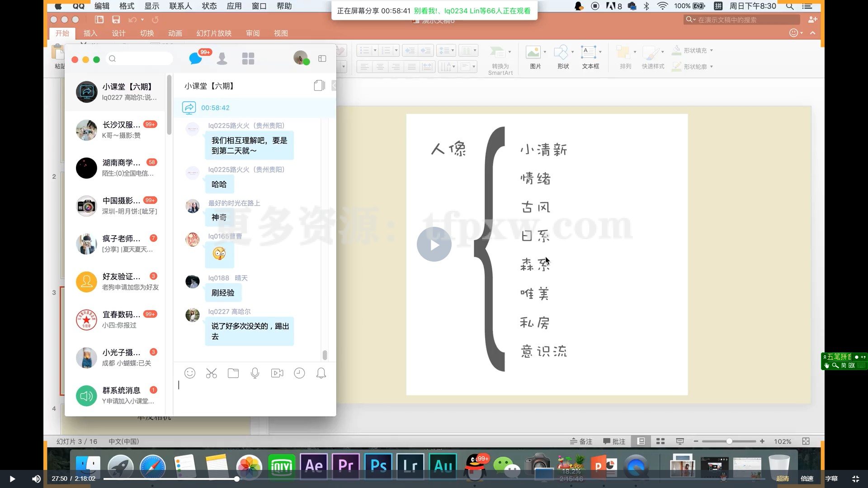Image resolution: width=868 pixels, height=488 pixels.
Task: Open chat history clock icon
Action: (299, 373)
